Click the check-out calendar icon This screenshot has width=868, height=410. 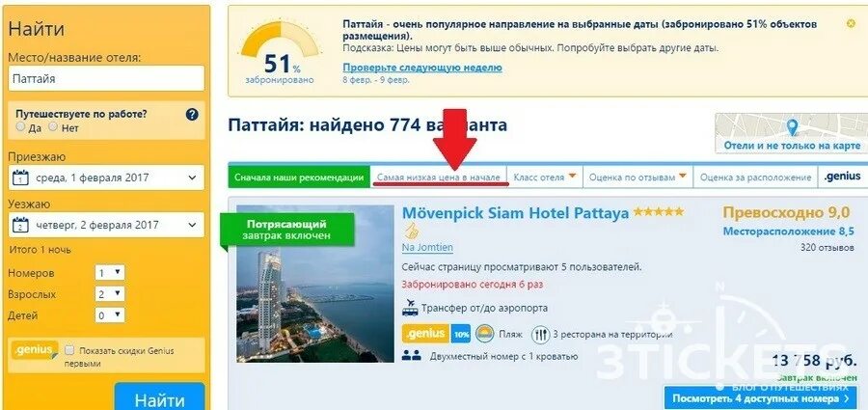coord(20,225)
